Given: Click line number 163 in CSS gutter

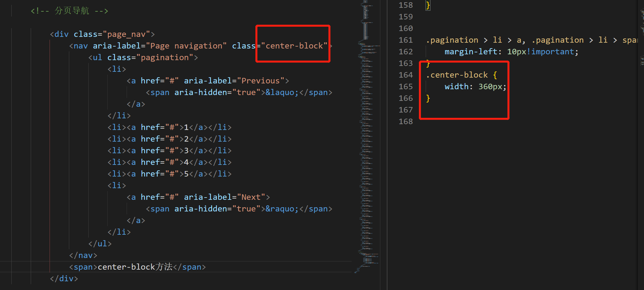Looking at the screenshot, I should tap(406, 63).
